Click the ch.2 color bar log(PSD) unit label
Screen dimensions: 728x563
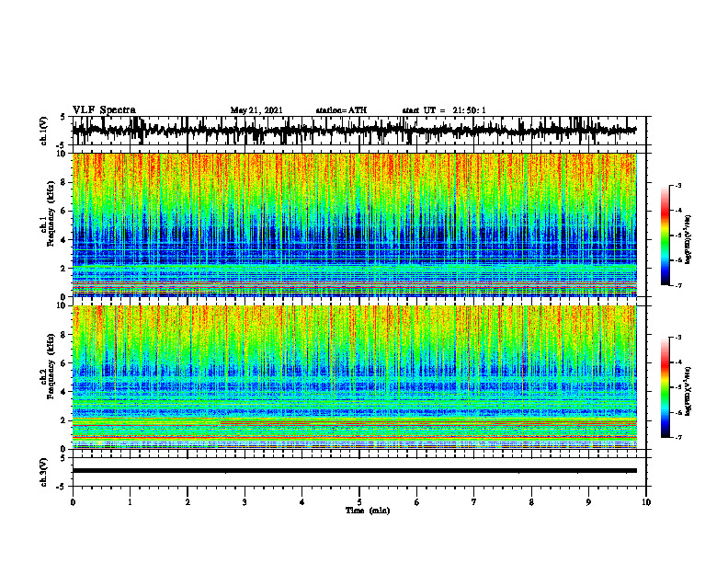click(x=689, y=391)
